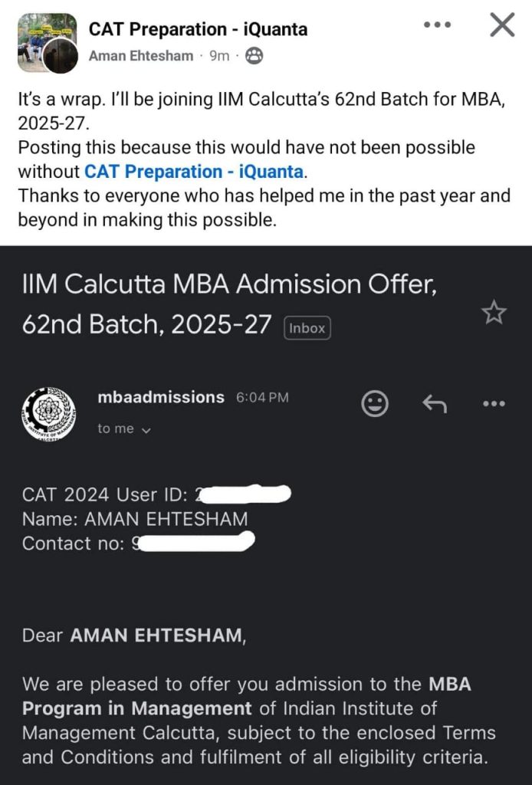Click the IIM Calcutta sender logo
Screen dimensions: 532x785
click(51, 414)
